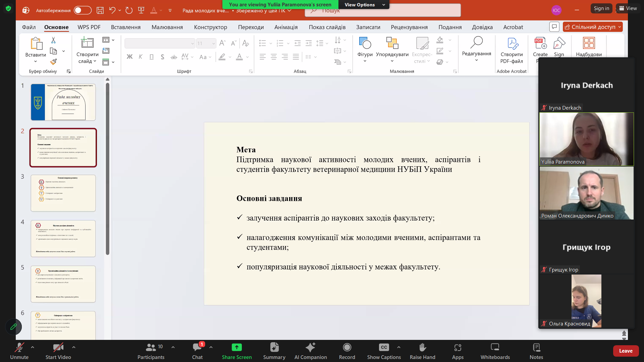Click the Chat icon with notification badge
Image resolution: width=644 pixels, height=362 pixels.
click(x=197, y=347)
